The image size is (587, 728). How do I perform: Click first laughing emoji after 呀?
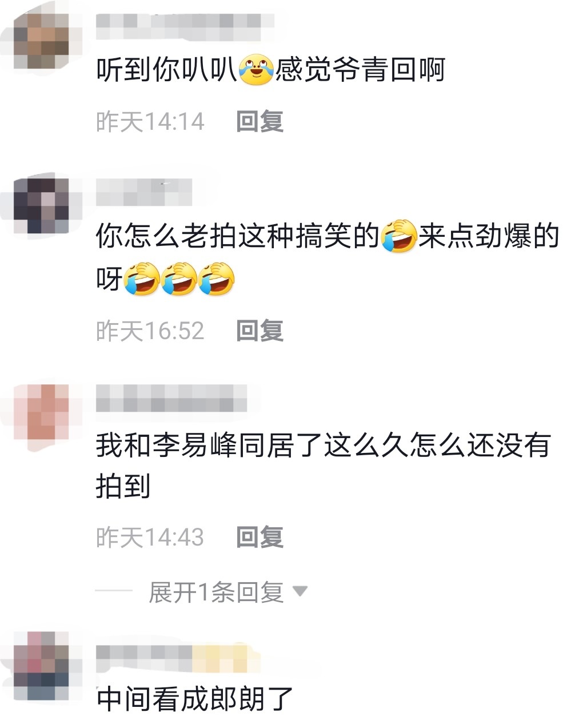(141, 279)
